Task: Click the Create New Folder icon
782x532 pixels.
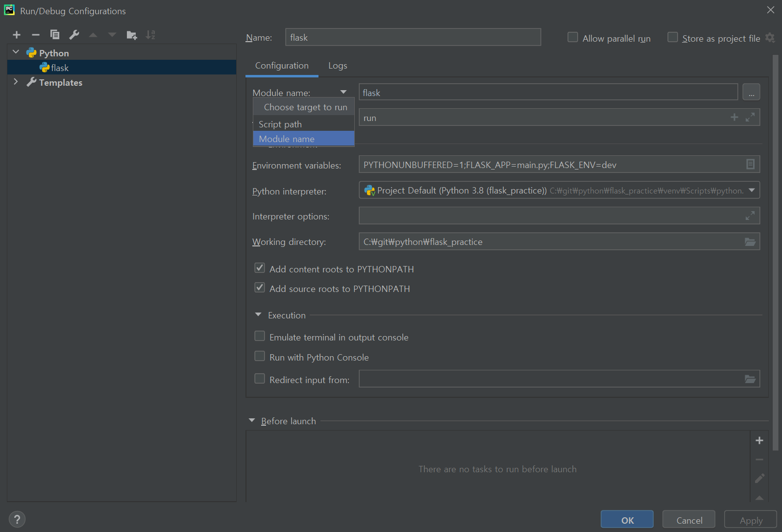Action: 131,35
